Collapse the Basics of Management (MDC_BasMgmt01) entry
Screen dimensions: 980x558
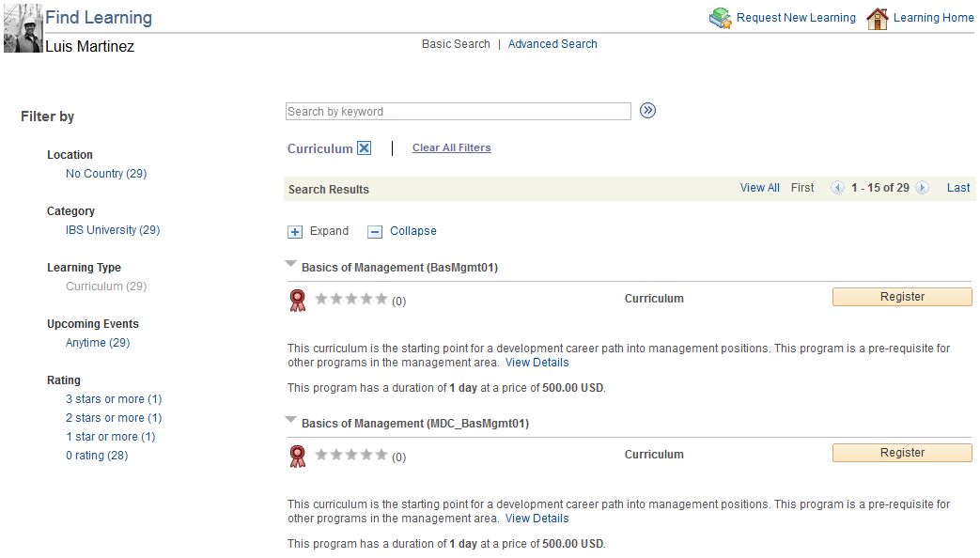click(290, 420)
